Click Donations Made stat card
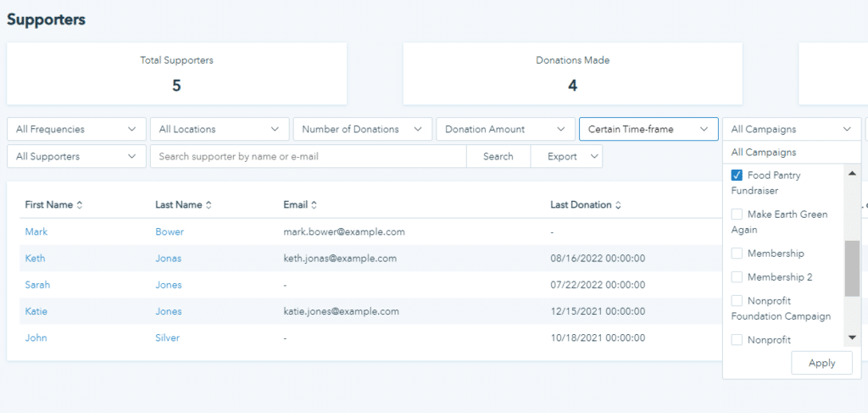This screenshot has width=868, height=413. point(572,74)
